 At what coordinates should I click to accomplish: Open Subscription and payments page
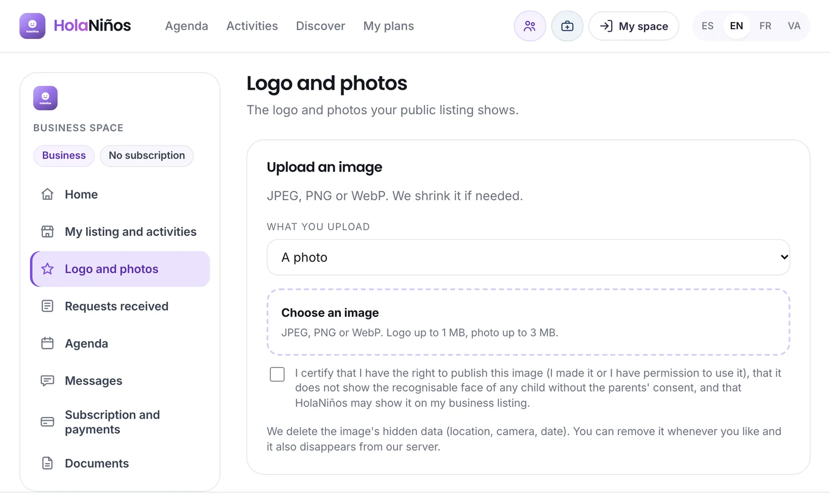[x=120, y=422]
